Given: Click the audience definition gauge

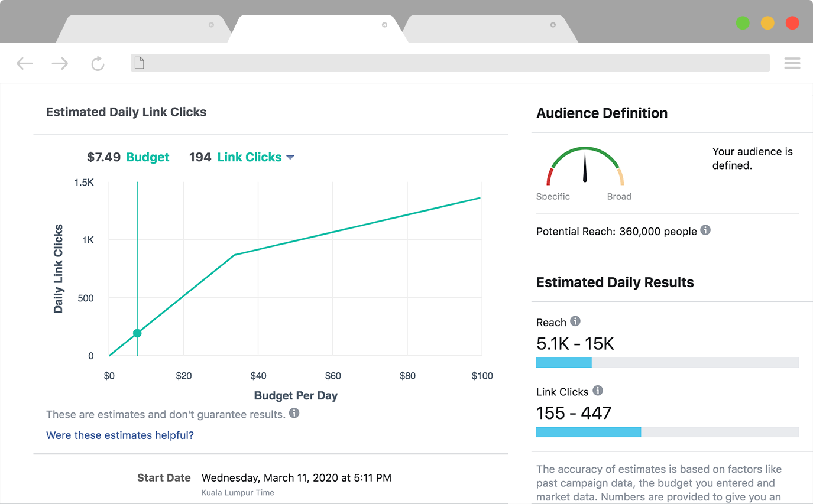Looking at the screenshot, I should pos(585,168).
